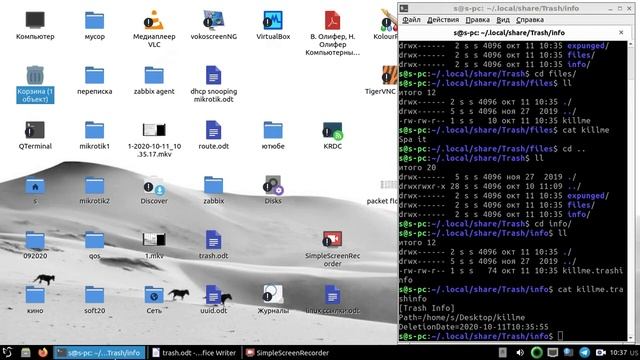Launch vokoscreenNG from the desktop
This screenshot has width=640, height=360.
pos(213,25)
